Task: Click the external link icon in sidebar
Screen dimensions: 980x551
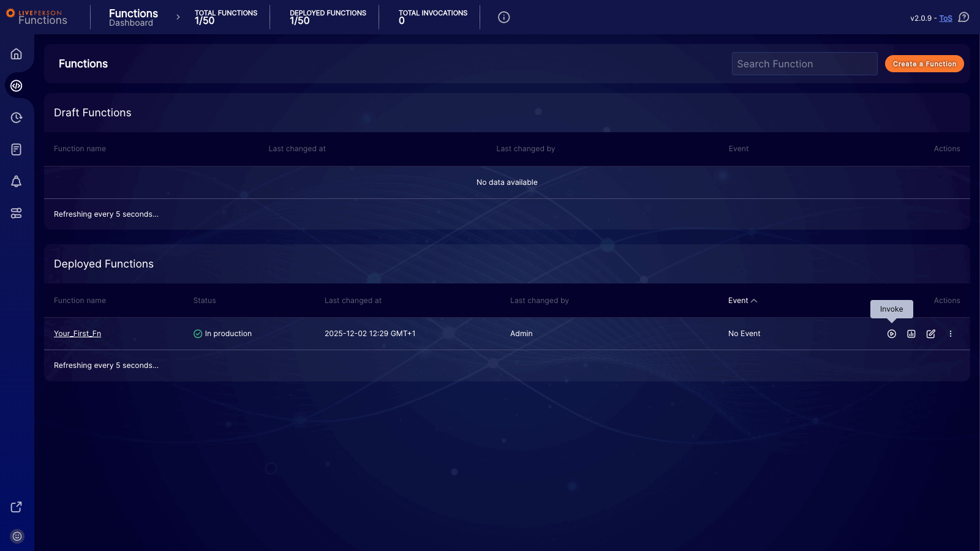Action: click(16, 507)
